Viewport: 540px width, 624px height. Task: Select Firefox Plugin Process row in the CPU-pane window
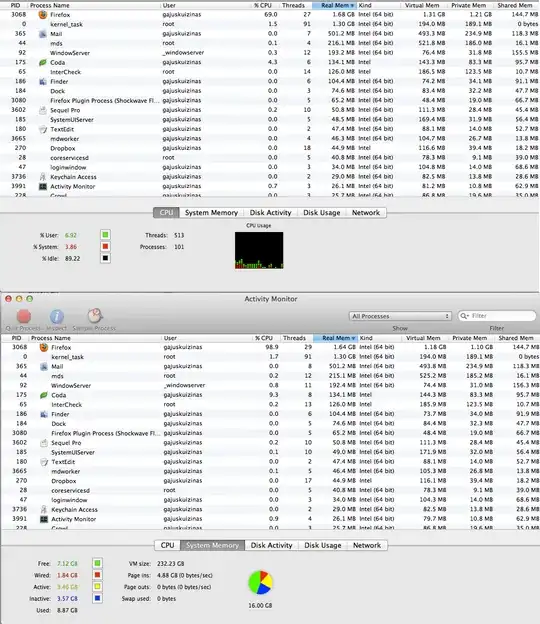[270, 101]
